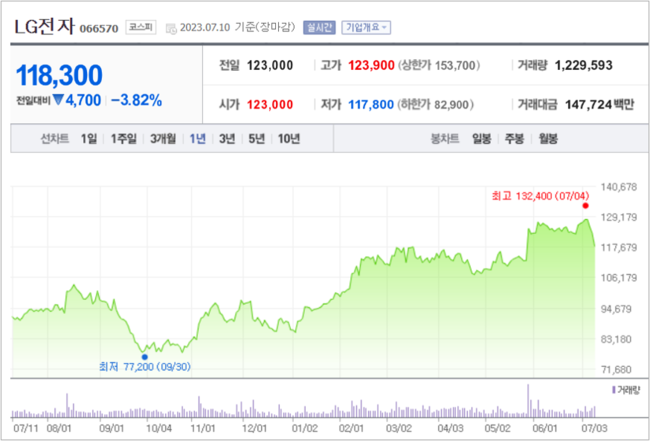The image size is (650, 441).
Task: Click the 07/11 x-axis date label
Action: pyautogui.click(x=24, y=428)
